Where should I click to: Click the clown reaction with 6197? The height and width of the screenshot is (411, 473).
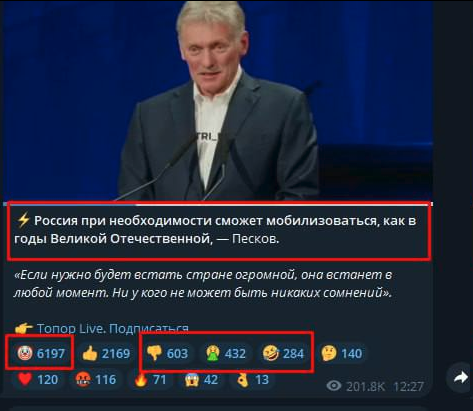click(x=41, y=353)
